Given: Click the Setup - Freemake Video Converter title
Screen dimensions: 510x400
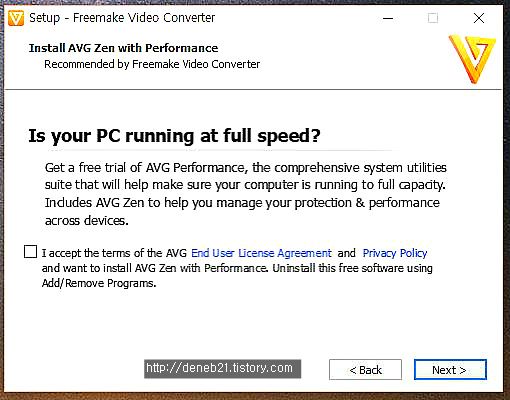Looking at the screenshot, I should click(122, 18).
